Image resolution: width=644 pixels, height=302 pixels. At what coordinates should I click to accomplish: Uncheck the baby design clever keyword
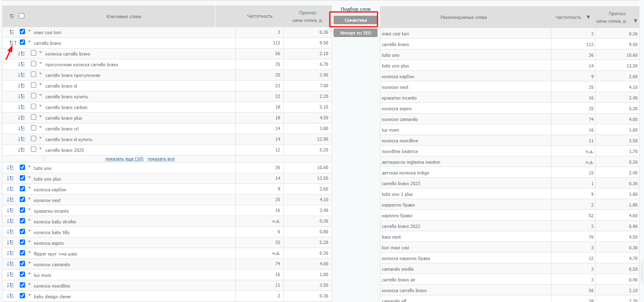tap(23, 295)
